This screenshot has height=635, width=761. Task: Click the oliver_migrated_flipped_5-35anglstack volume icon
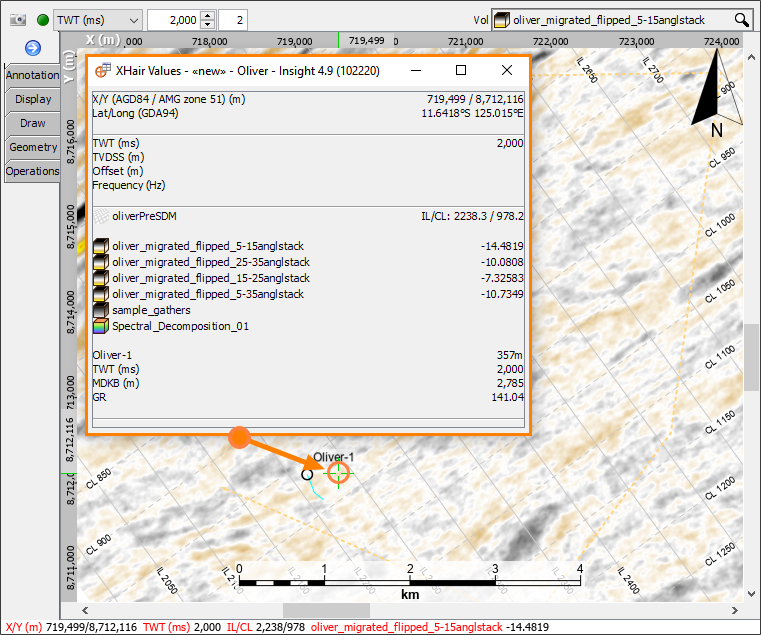100,294
